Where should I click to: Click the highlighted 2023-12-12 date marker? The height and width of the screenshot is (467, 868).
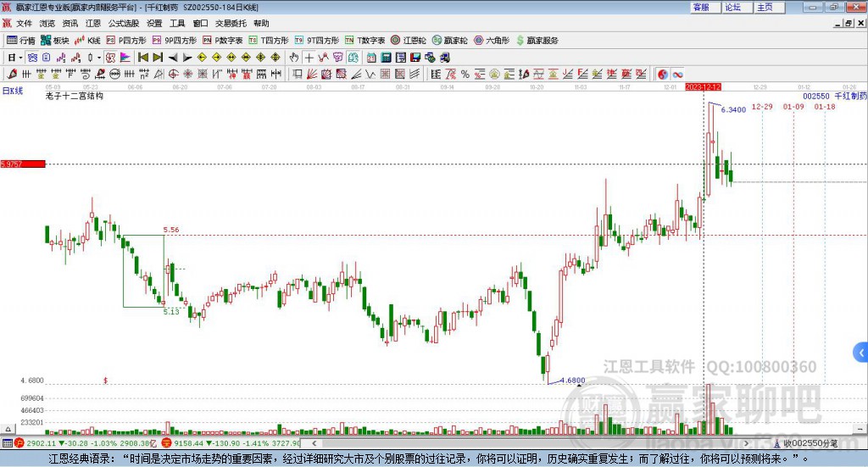(x=703, y=87)
